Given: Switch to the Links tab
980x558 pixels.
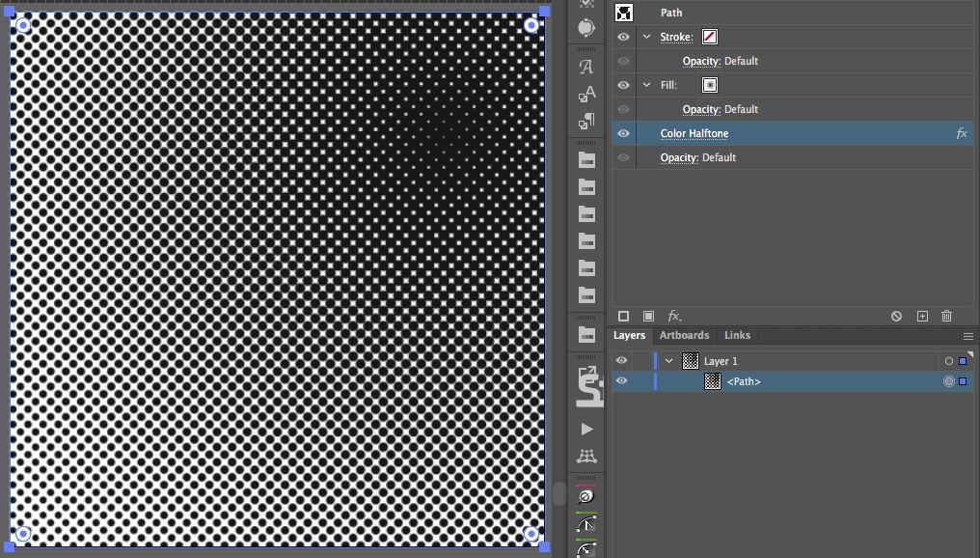Looking at the screenshot, I should coord(737,335).
